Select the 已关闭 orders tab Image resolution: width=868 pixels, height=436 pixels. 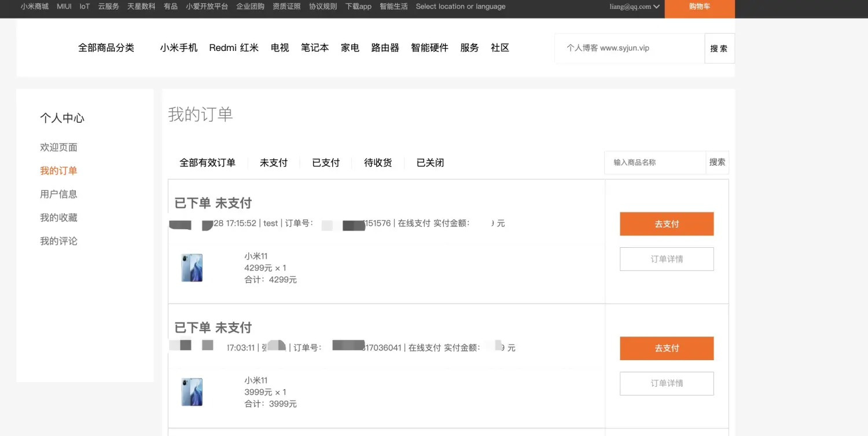[x=430, y=163]
